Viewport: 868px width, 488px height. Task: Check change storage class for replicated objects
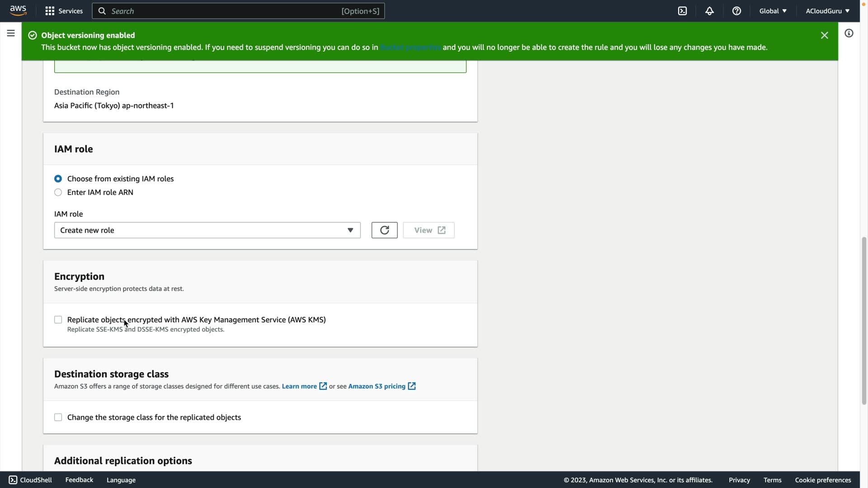click(58, 418)
